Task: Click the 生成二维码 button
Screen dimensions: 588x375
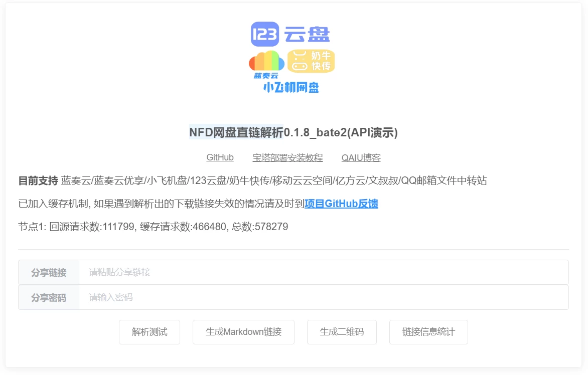Action: coord(342,332)
